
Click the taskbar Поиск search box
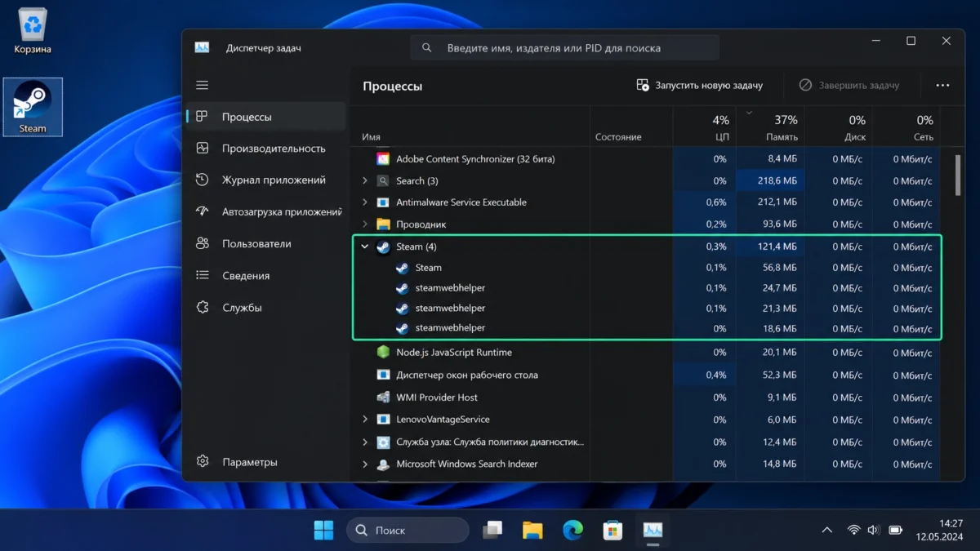pos(408,531)
